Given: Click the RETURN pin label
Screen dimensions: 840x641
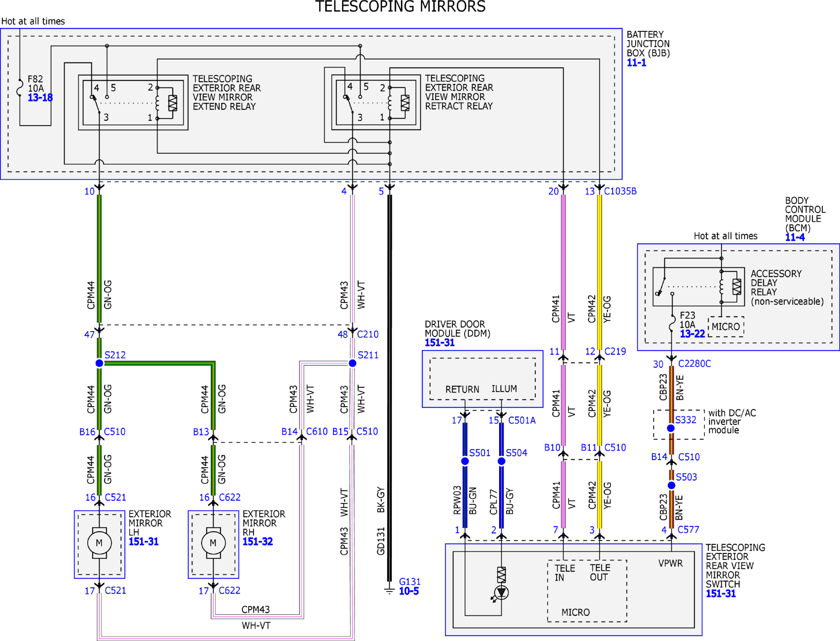Looking at the screenshot, I should click(x=462, y=389).
